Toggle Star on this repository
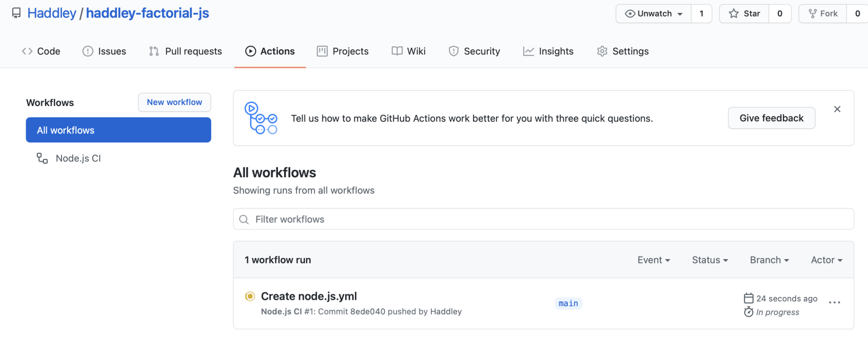The width and height of the screenshot is (868, 358). [745, 14]
